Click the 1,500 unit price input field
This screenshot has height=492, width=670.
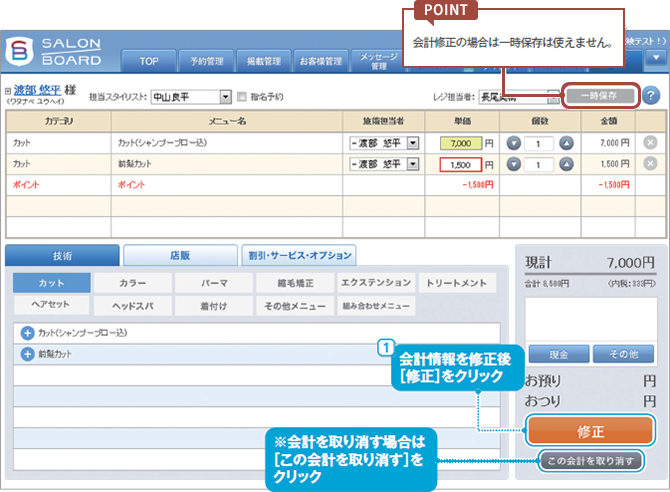point(460,164)
